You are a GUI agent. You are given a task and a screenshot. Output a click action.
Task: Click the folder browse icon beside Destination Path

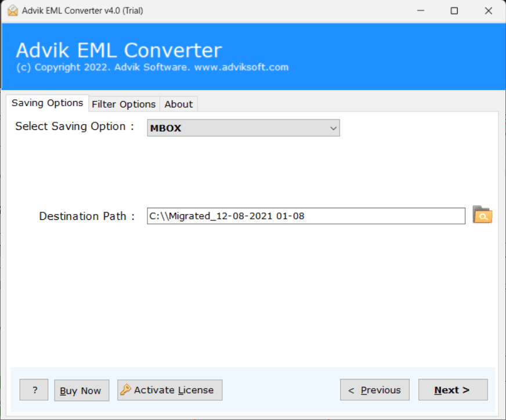coord(482,215)
